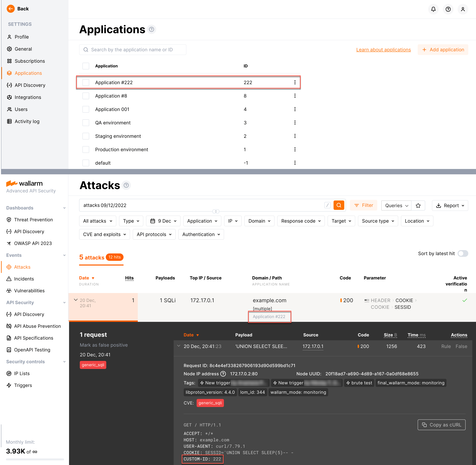Screen dimensions: 476x465
Task: Open the Threat Prevention dashboard
Action: point(34,220)
